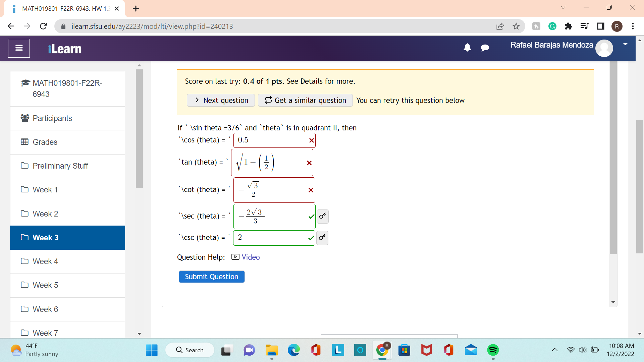Toggle the Chrome side panel
This screenshot has height=362, width=644.
click(x=601, y=26)
